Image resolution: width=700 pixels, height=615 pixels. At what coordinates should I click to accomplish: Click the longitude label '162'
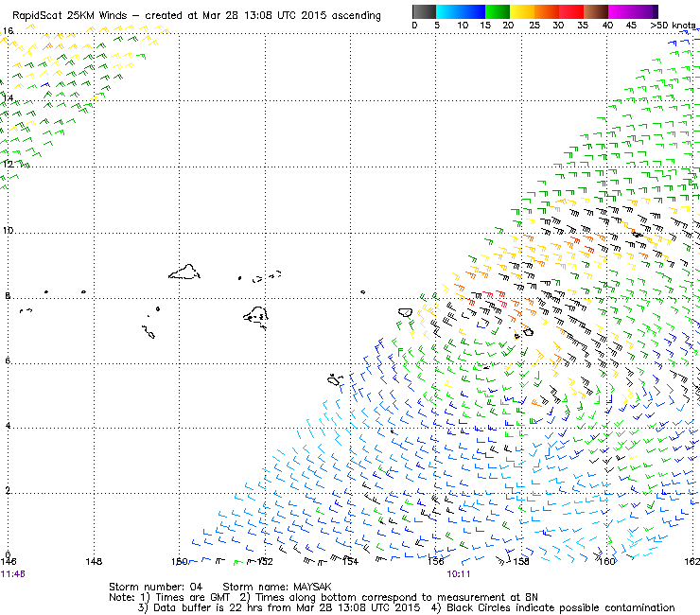click(x=692, y=561)
